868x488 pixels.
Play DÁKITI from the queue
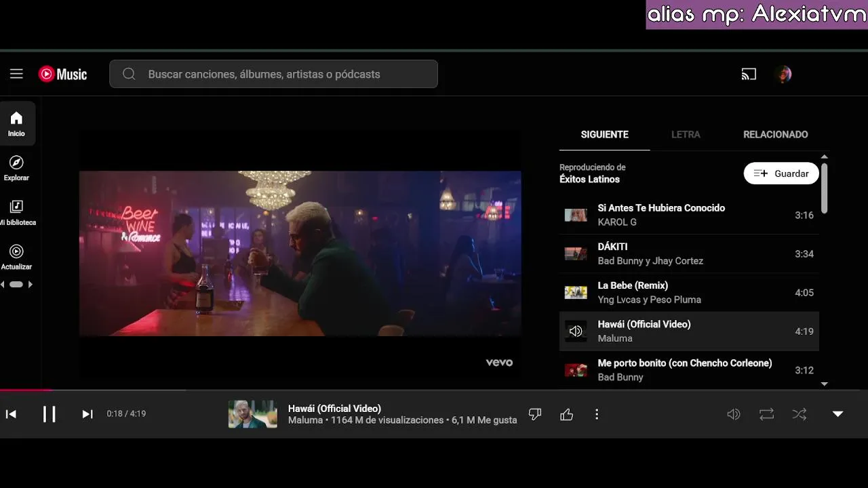[689, 253]
